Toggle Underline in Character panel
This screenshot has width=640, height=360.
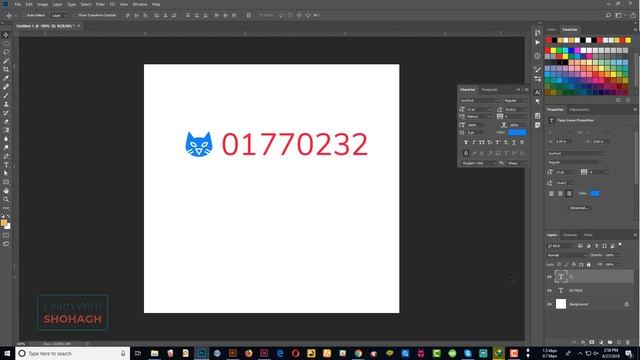514,142
